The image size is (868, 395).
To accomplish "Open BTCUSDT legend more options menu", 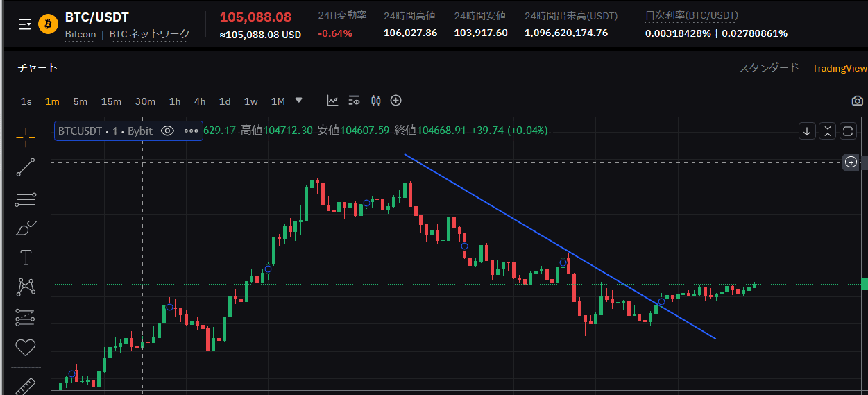I will [x=191, y=131].
